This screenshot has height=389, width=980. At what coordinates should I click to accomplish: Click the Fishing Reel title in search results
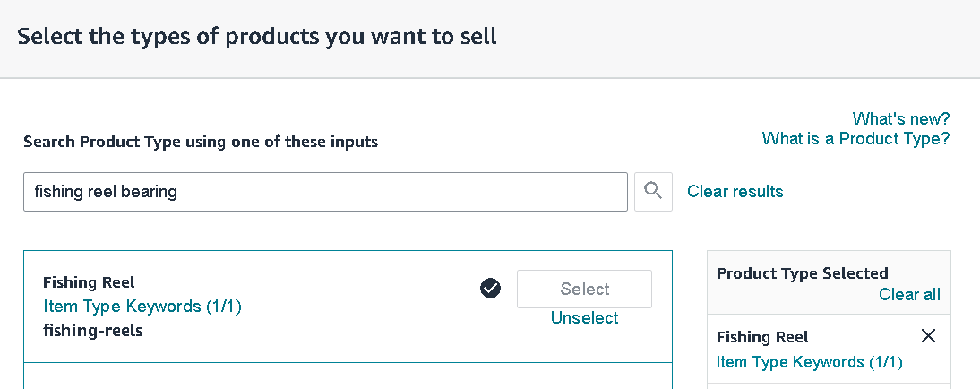coord(89,282)
